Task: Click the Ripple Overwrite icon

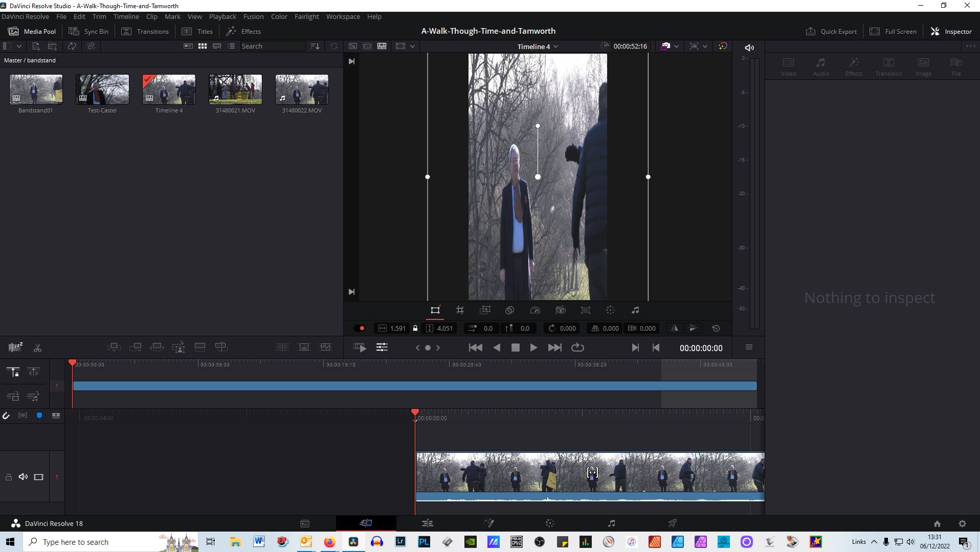Action: [157, 347]
